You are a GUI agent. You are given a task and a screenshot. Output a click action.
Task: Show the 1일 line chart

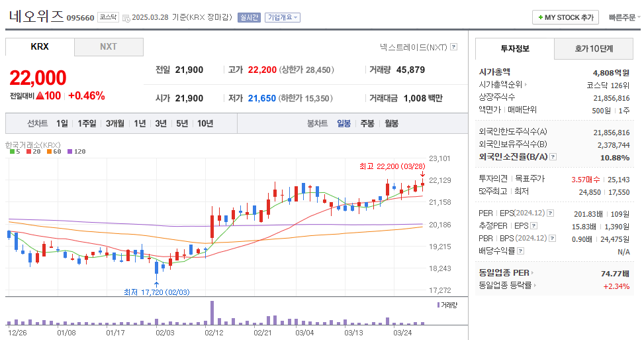pos(62,123)
